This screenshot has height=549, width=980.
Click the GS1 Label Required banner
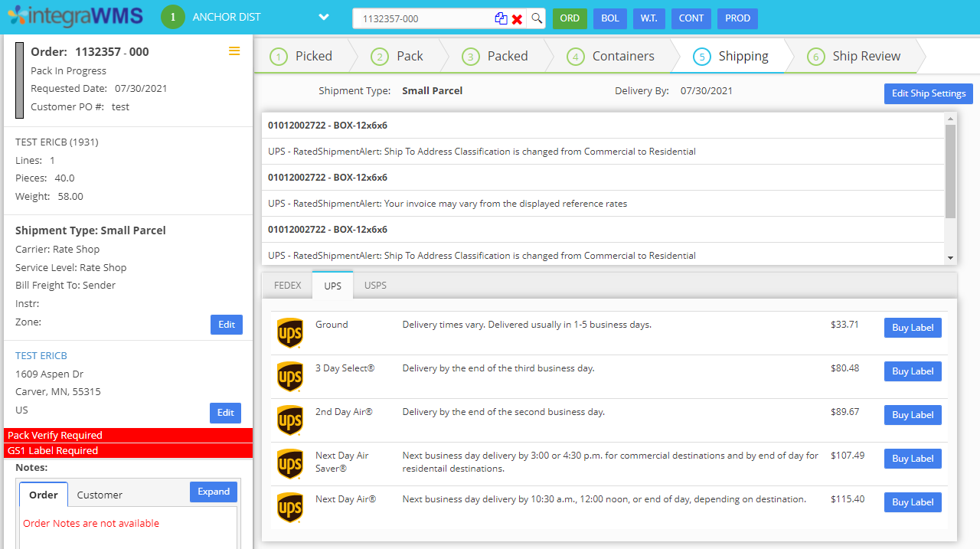pyautogui.click(x=129, y=450)
